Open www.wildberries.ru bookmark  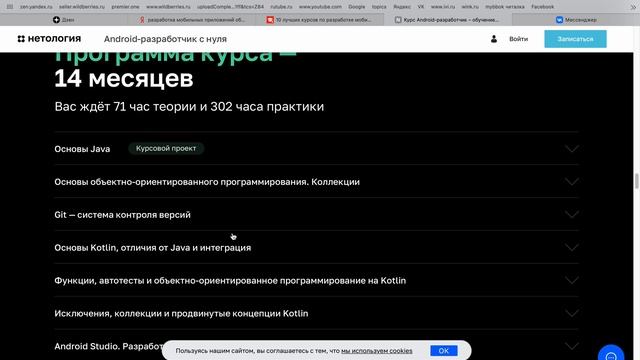pyautogui.click(x=168, y=7)
